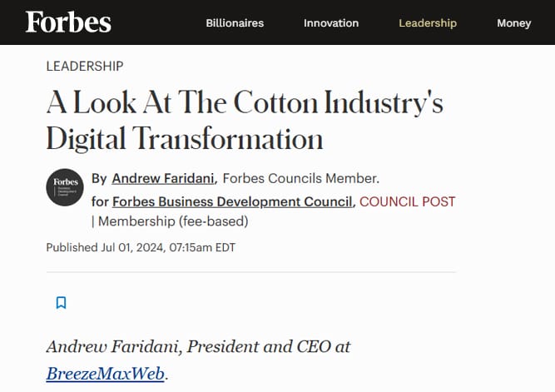Save article with the bookmark icon
The width and height of the screenshot is (555, 392).
click(62, 303)
